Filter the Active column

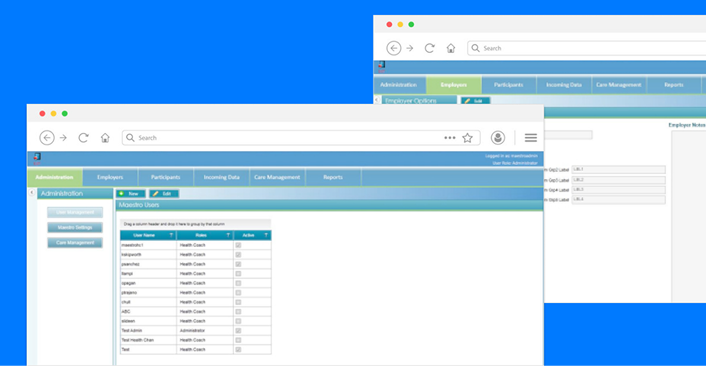[266, 235]
